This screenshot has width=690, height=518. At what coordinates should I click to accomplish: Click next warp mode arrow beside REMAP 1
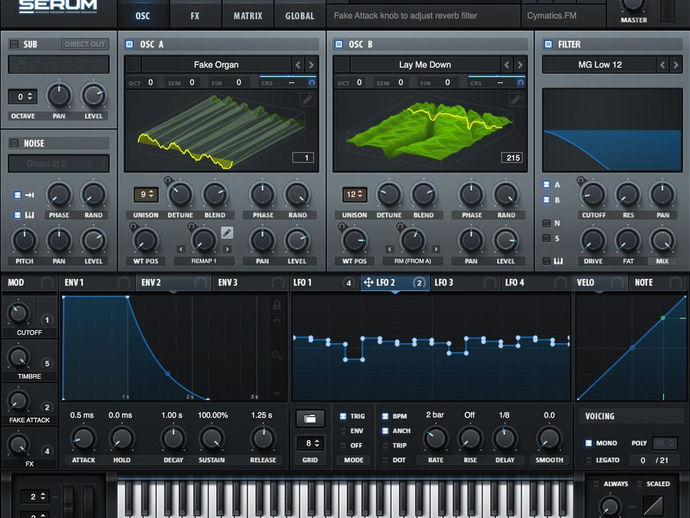(227, 249)
